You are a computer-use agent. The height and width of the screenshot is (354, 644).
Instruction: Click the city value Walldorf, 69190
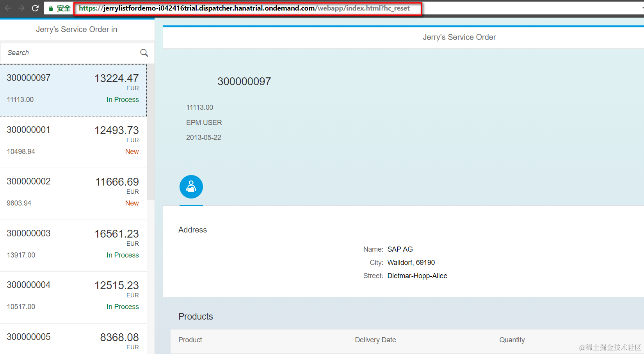click(x=411, y=263)
